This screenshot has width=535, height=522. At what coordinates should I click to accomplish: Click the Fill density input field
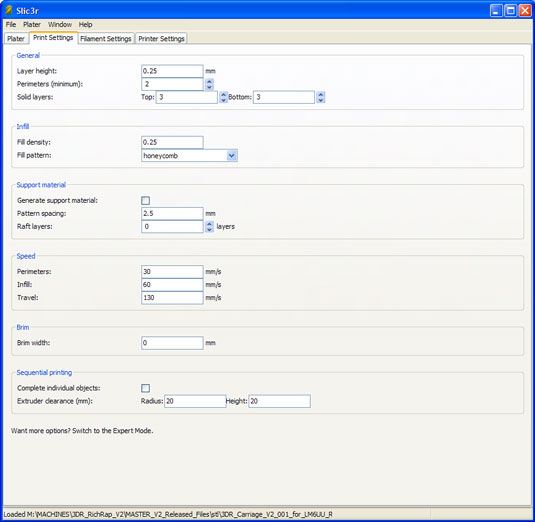pyautogui.click(x=172, y=142)
